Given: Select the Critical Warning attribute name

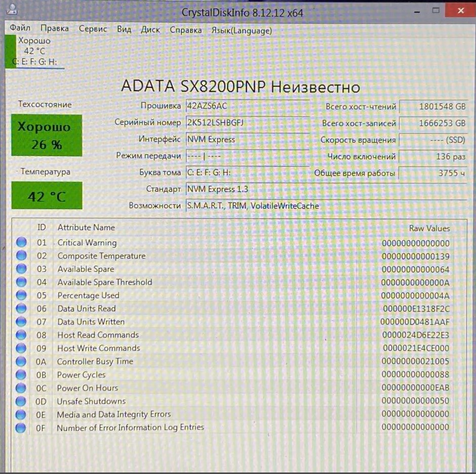Looking at the screenshot, I should click(x=87, y=243).
